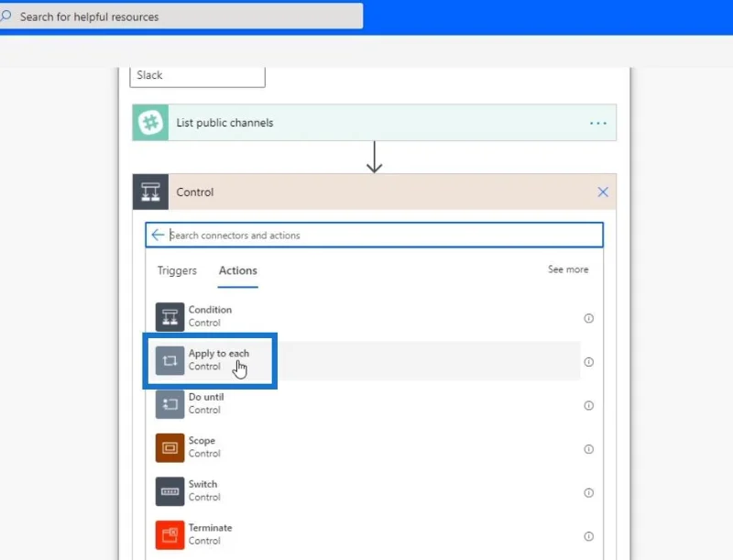Click the magnifier icon in the top search bar
733x560 pixels.
point(5,16)
